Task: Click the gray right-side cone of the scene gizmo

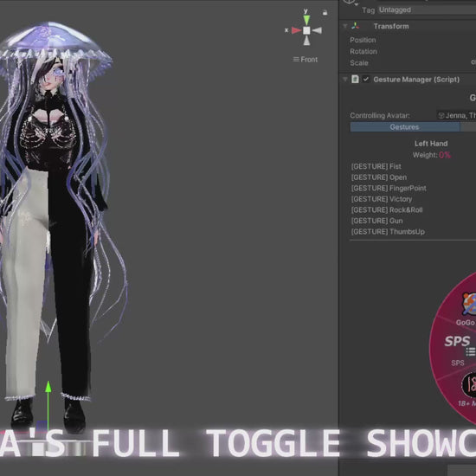Action: coord(317,30)
